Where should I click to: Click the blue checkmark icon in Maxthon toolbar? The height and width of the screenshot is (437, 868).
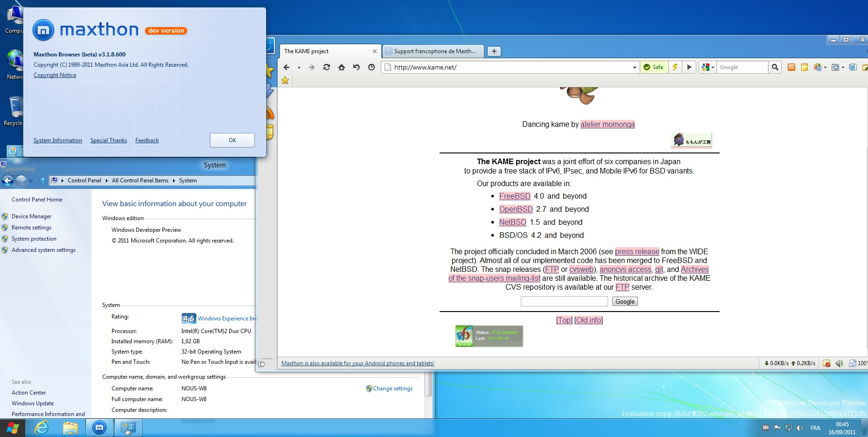click(853, 67)
